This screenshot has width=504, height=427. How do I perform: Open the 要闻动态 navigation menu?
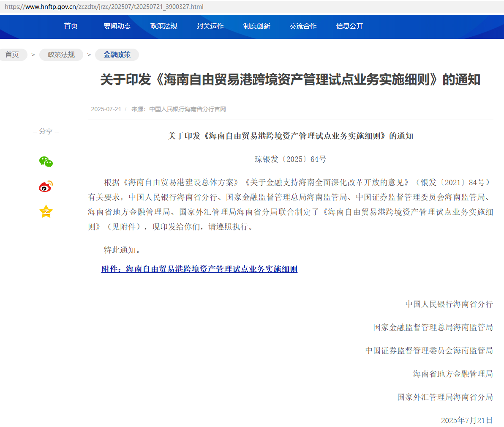117,26
